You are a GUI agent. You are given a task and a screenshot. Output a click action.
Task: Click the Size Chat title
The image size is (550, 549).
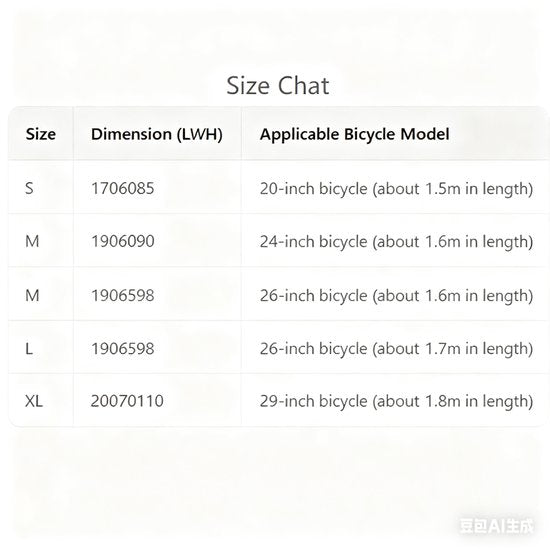click(x=277, y=85)
